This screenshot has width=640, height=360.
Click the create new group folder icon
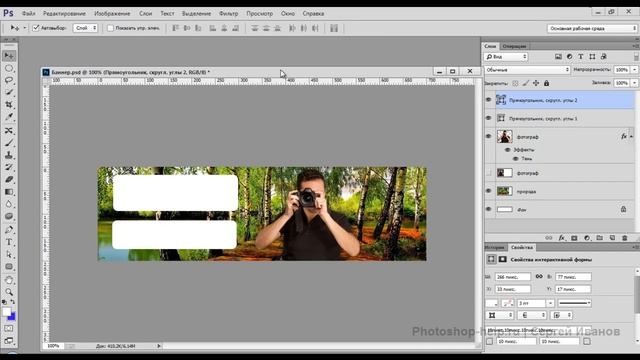(x=600, y=238)
